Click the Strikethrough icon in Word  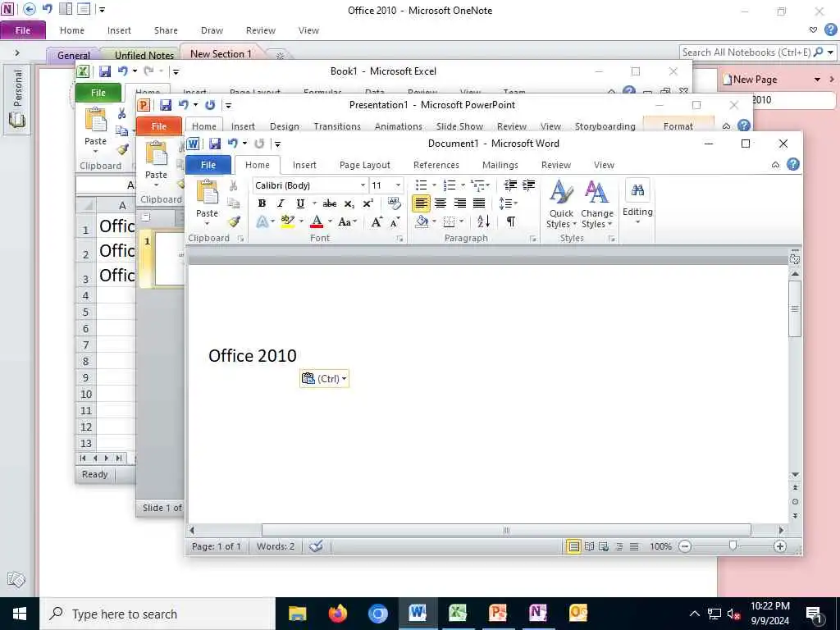point(330,203)
